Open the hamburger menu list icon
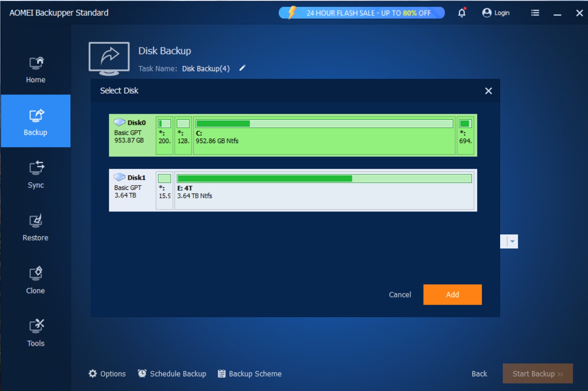Image resolution: width=588 pixels, height=391 pixels. pos(535,13)
